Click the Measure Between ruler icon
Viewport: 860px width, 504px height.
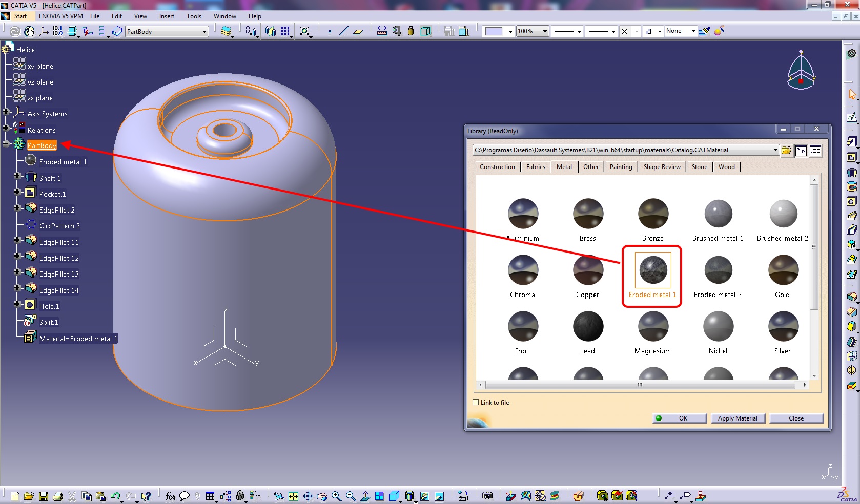[x=382, y=31]
